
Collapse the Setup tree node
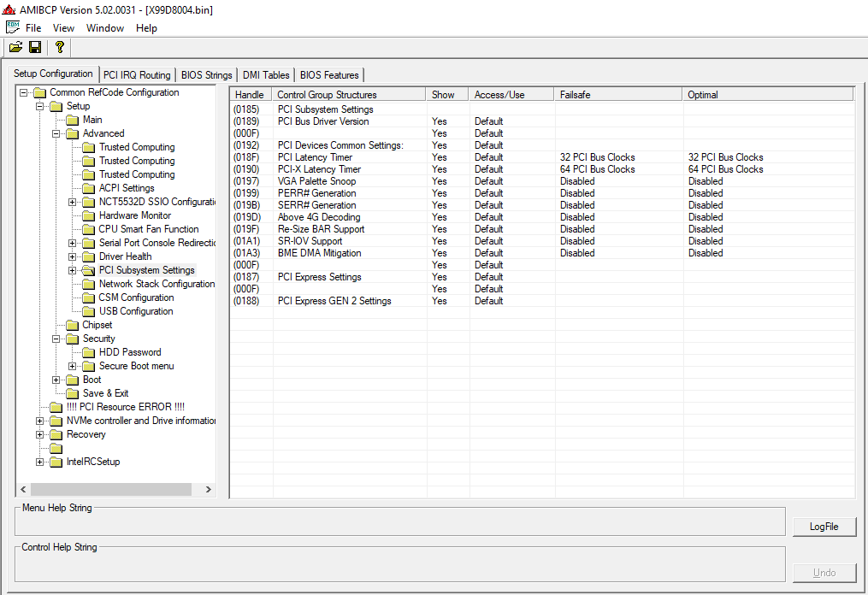coord(40,106)
